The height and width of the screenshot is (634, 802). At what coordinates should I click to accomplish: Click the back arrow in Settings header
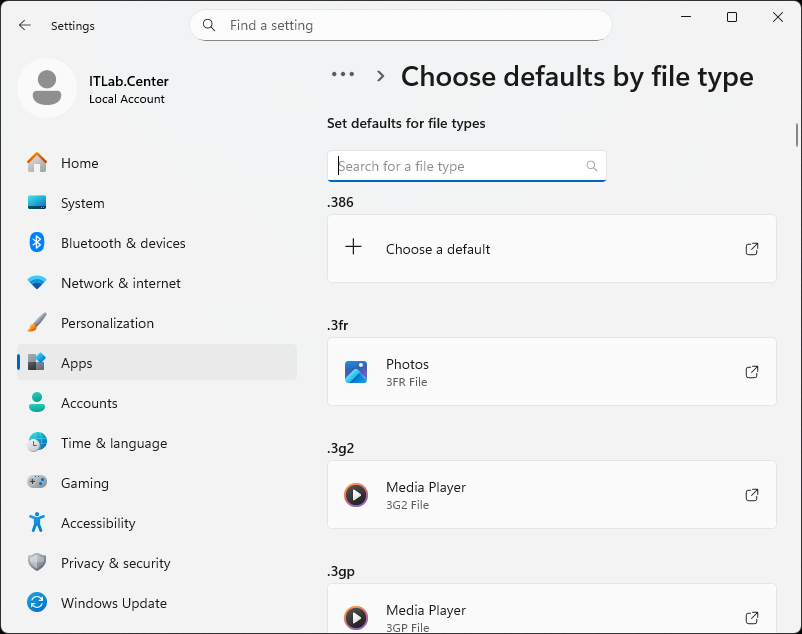[25, 25]
